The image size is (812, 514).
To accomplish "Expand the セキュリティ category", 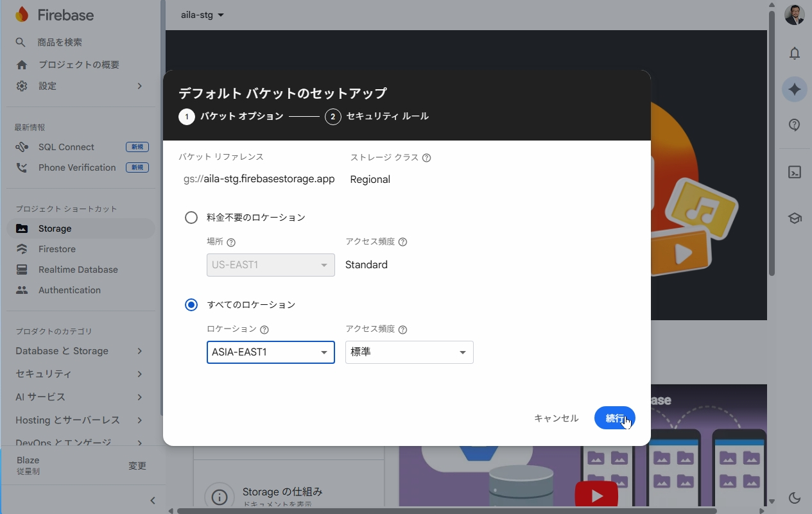I will [80, 374].
